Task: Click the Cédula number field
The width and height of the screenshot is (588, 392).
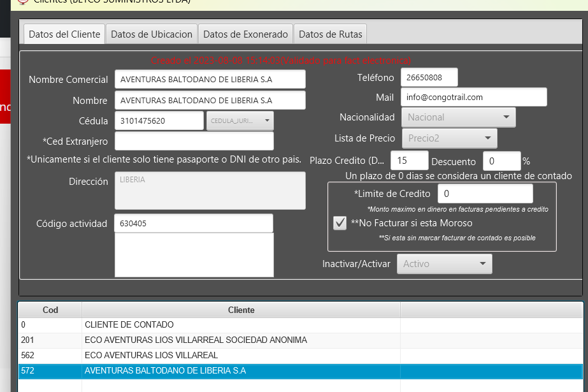Action: (159, 120)
